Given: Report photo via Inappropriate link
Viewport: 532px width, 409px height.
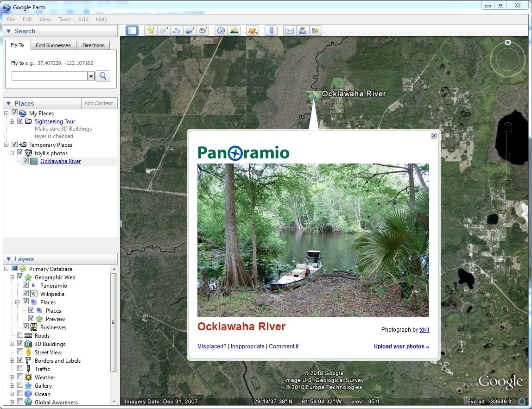Looking at the screenshot, I should click(x=247, y=346).
